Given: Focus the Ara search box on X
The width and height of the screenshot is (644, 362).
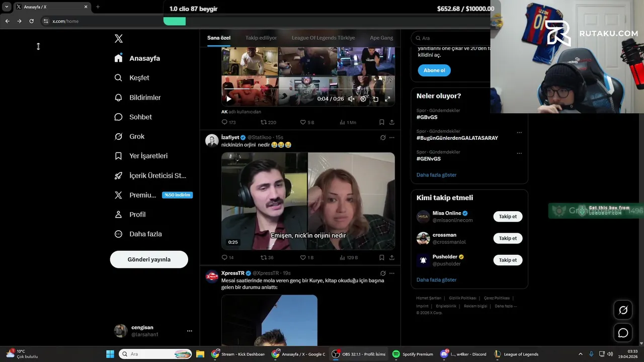Looking at the screenshot, I should coord(451,38).
